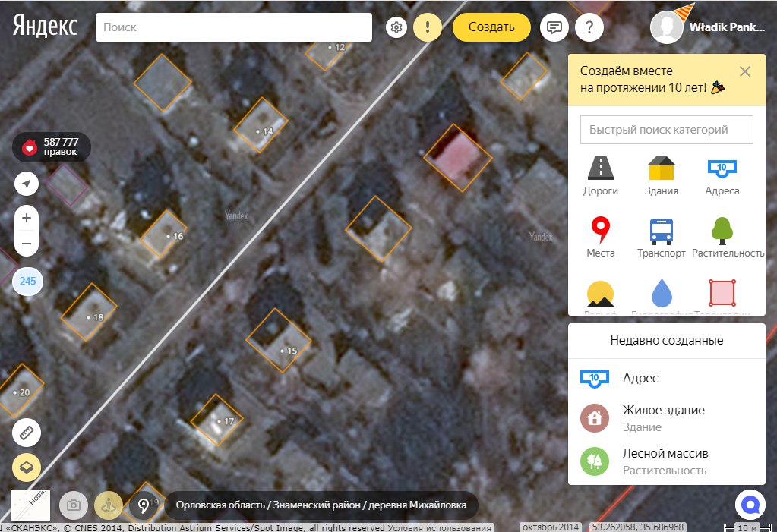Click the Создать button
This screenshot has height=532, width=777.
(x=491, y=27)
